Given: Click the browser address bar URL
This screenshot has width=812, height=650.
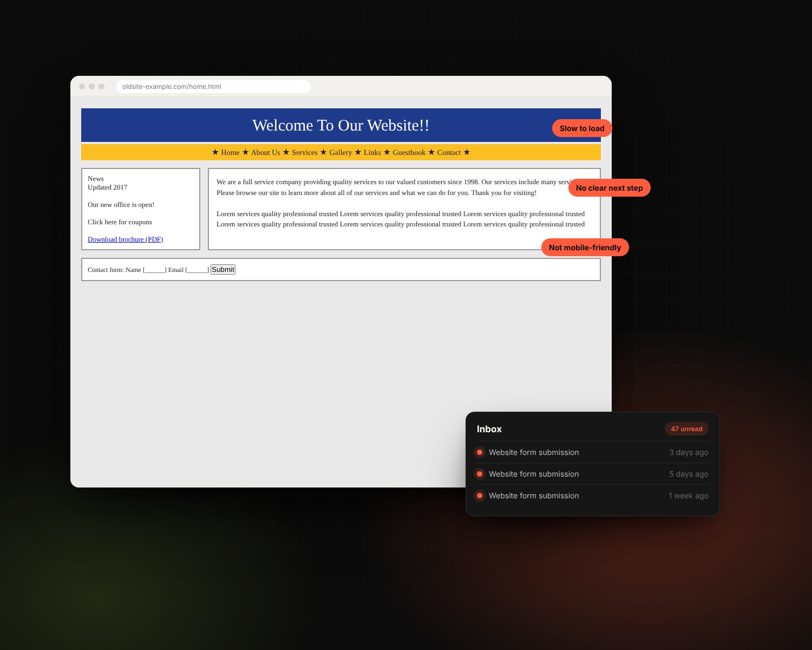Looking at the screenshot, I should (213, 87).
